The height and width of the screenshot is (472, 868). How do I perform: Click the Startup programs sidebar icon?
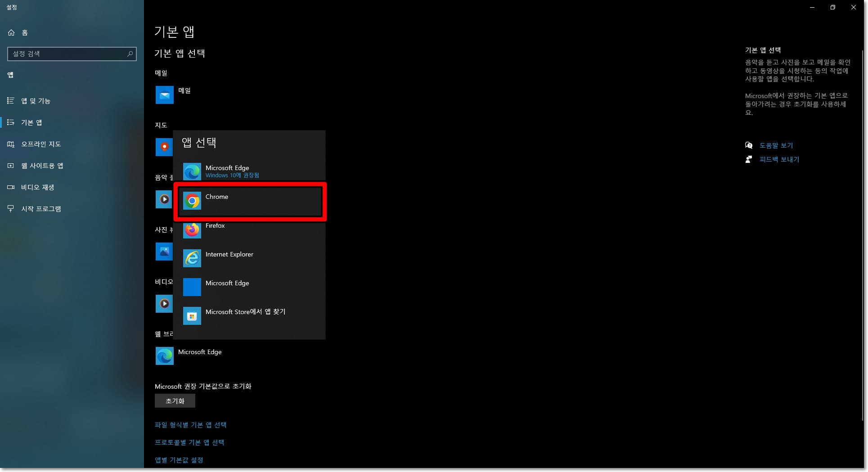tap(11, 209)
